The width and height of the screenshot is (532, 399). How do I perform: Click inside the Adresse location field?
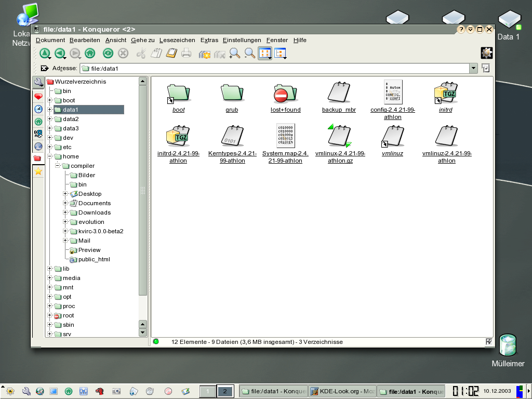click(x=275, y=68)
